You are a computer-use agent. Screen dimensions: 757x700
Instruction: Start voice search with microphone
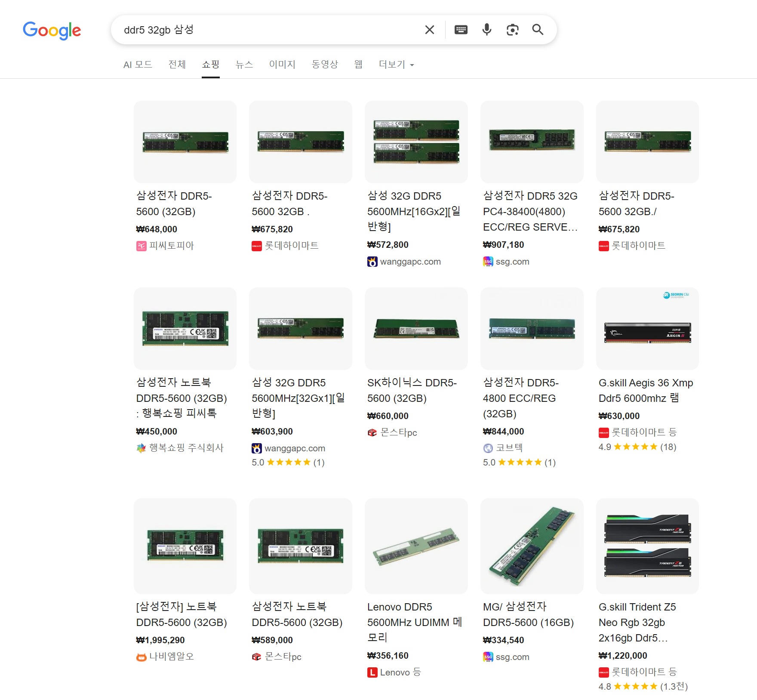486,30
